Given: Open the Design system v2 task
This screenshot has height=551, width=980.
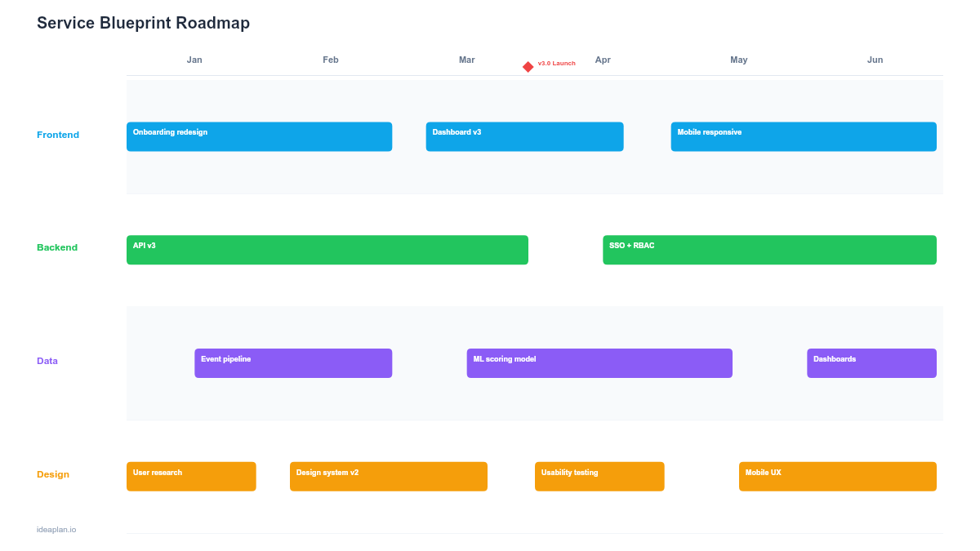Looking at the screenshot, I should tap(388, 476).
